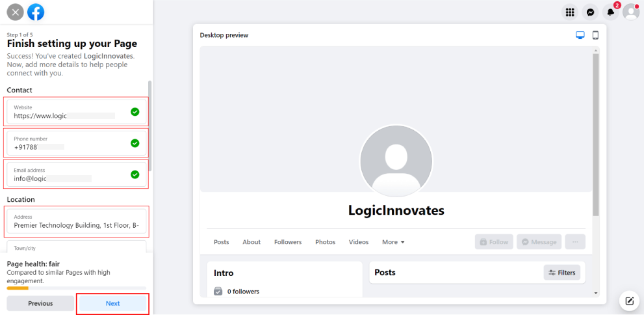Open the notifications bell icon
Screen dimensions: 644x315
pos(611,12)
